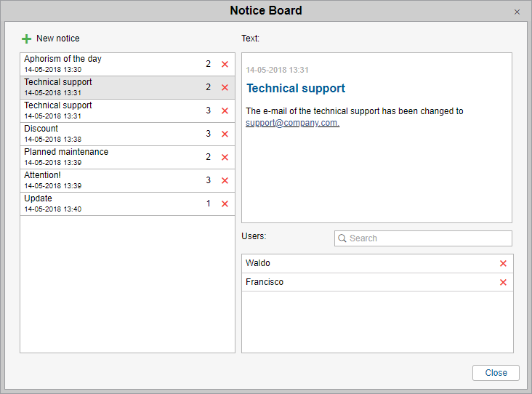Open the Update notice
532x394 pixels.
pyautogui.click(x=87, y=204)
